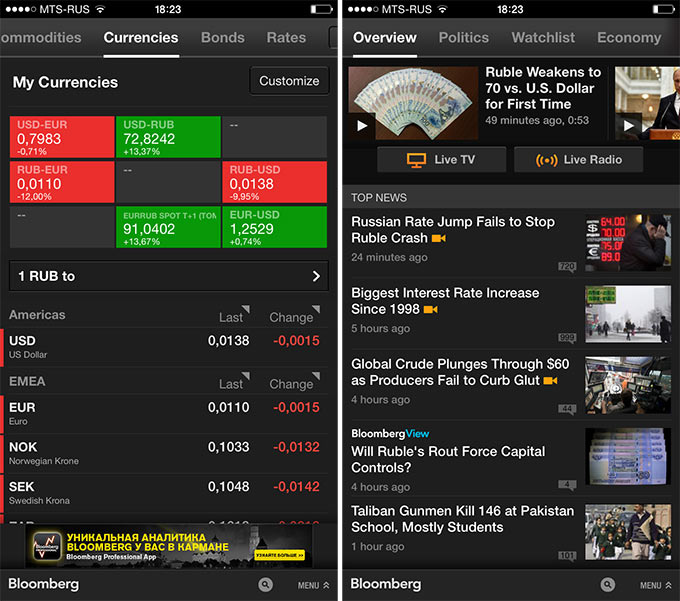This screenshot has width=680, height=601.
Task: Tap the Wi-Fi icon in right status bar
Action: [442, 9]
